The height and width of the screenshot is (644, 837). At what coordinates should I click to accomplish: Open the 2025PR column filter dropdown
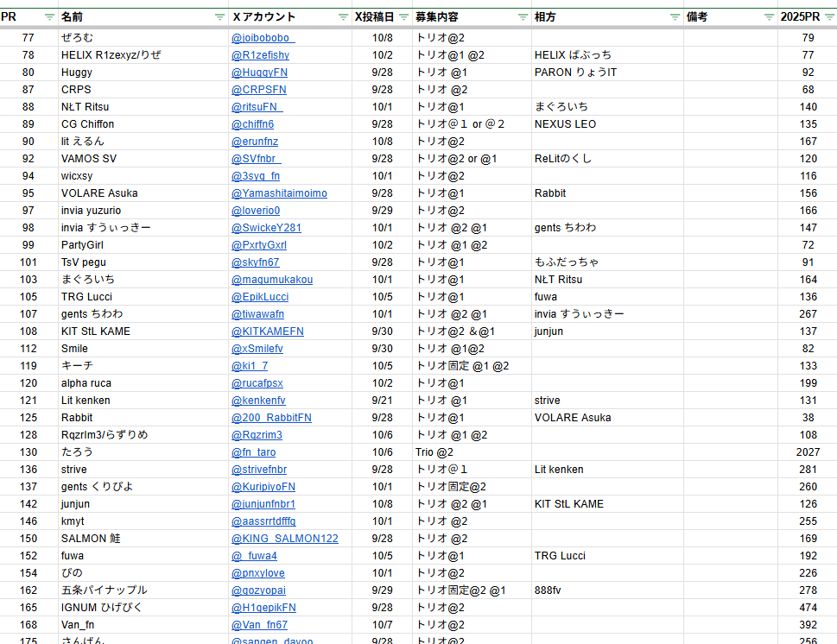point(829,17)
